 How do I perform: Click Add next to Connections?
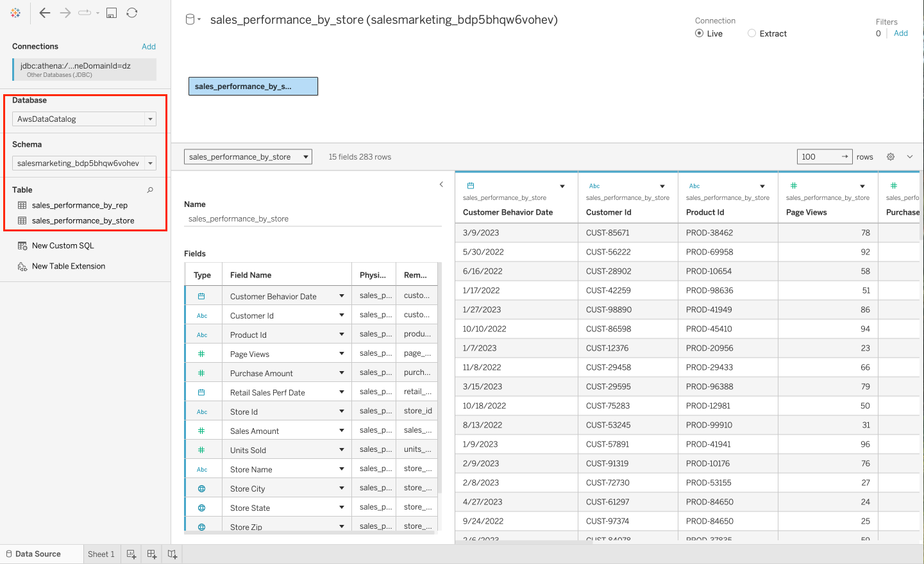point(148,46)
